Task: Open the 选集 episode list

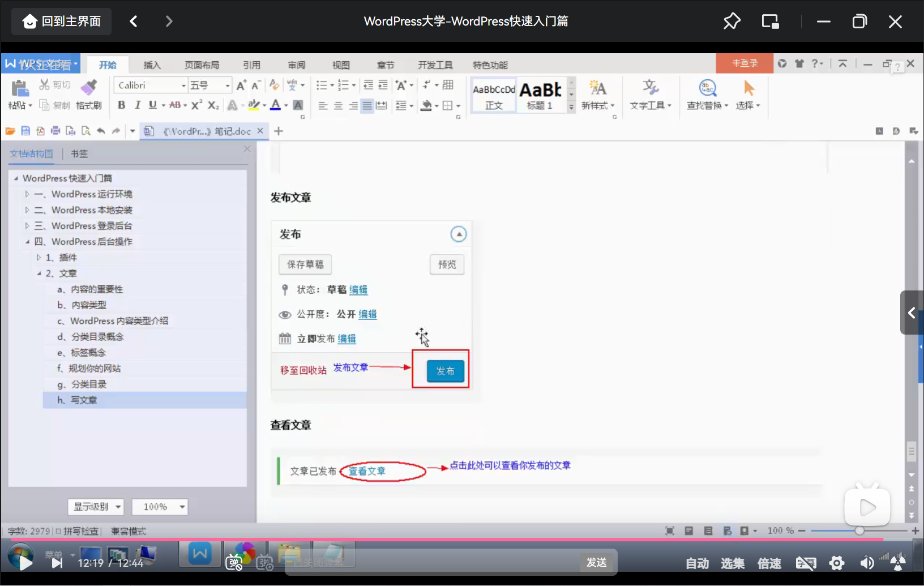Action: 733,563
